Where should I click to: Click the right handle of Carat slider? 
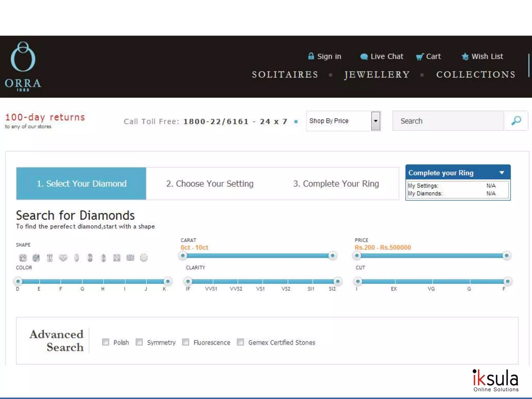(332, 256)
